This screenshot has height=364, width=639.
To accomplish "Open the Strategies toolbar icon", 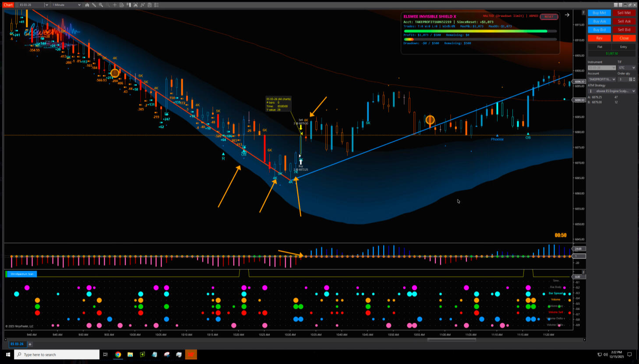I will coord(143,5).
